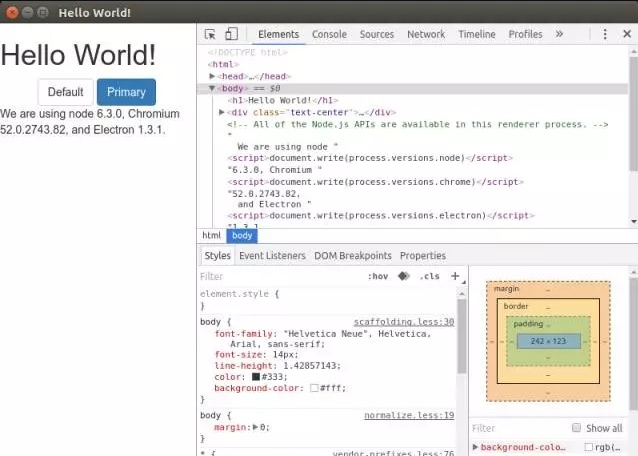
Task: Expand the div text-center node
Action: pyautogui.click(x=222, y=112)
